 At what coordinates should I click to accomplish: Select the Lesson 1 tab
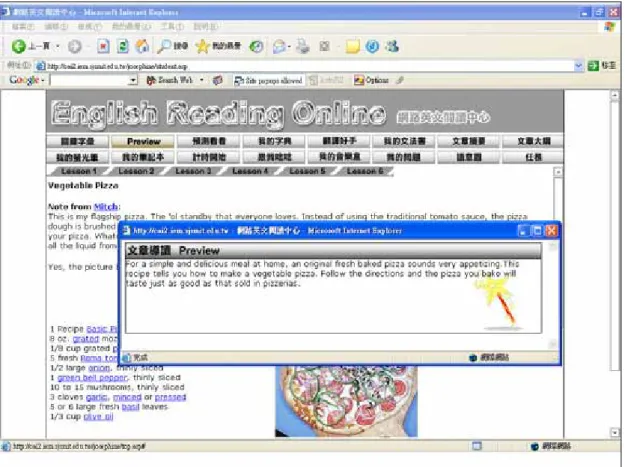click(79, 171)
